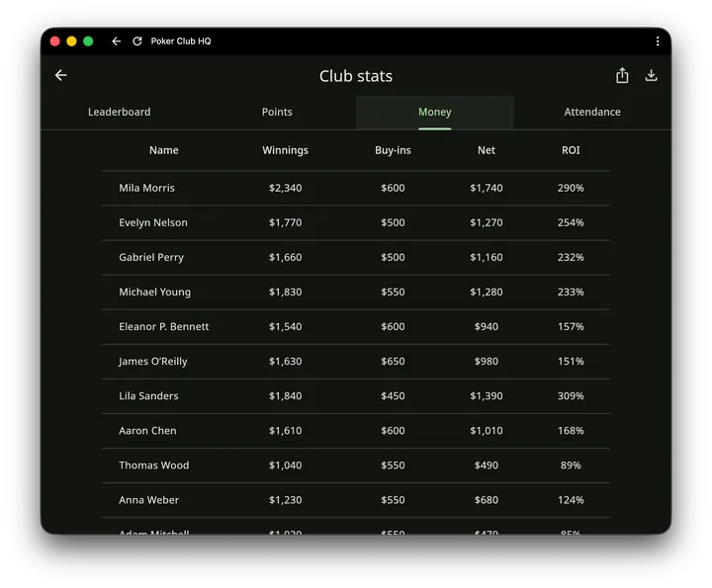Click Evelyn Nelson's $1,770 winnings
The height and width of the screenshot is (588, 712).
[285, 222]
